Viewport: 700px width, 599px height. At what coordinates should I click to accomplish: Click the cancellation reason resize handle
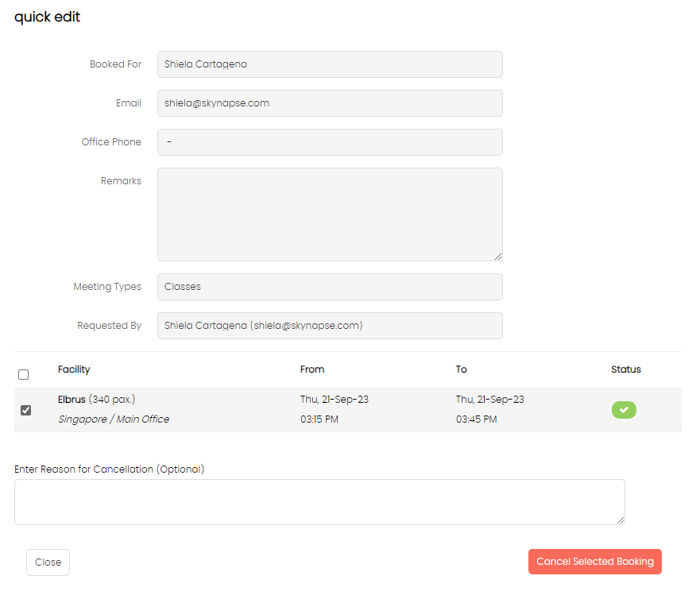tap(621, 520)
